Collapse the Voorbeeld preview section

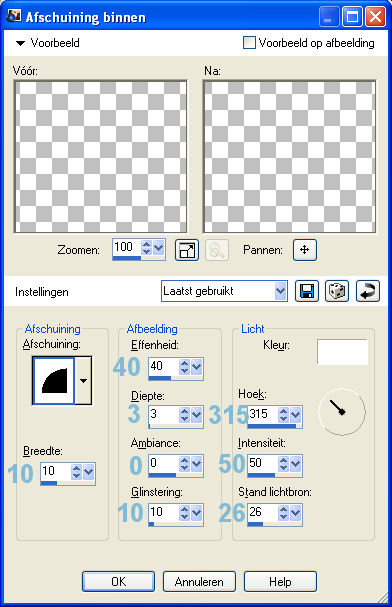(20, 43)
